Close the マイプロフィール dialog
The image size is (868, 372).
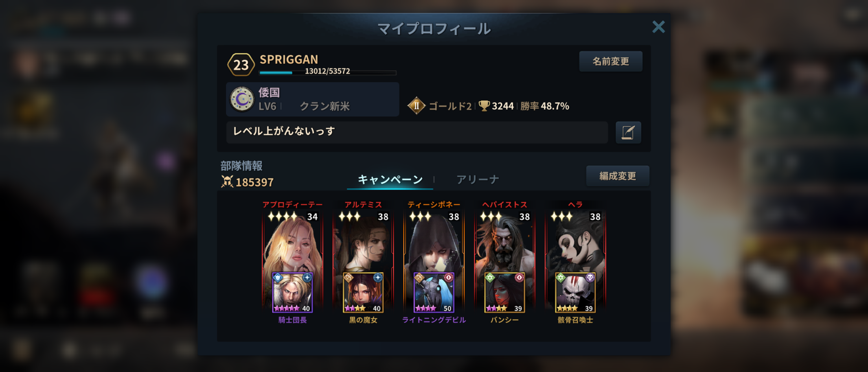pos(658,27)
